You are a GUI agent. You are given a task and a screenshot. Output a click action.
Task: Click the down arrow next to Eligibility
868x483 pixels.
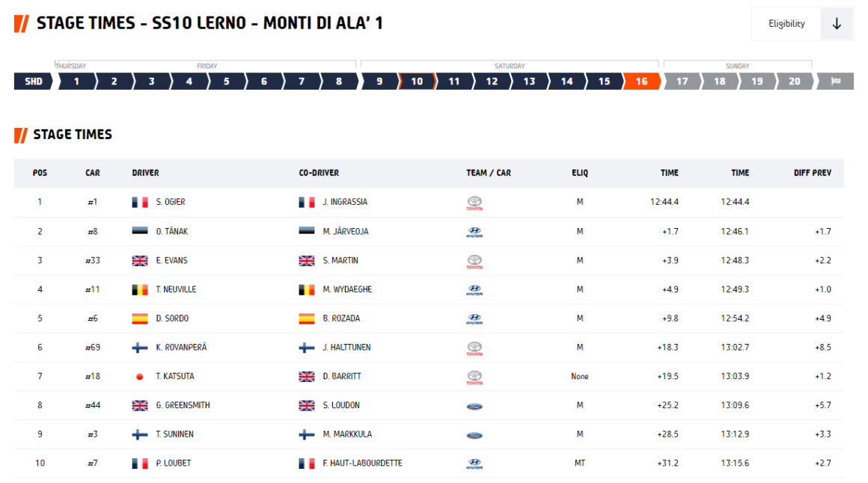click(837, 24)
